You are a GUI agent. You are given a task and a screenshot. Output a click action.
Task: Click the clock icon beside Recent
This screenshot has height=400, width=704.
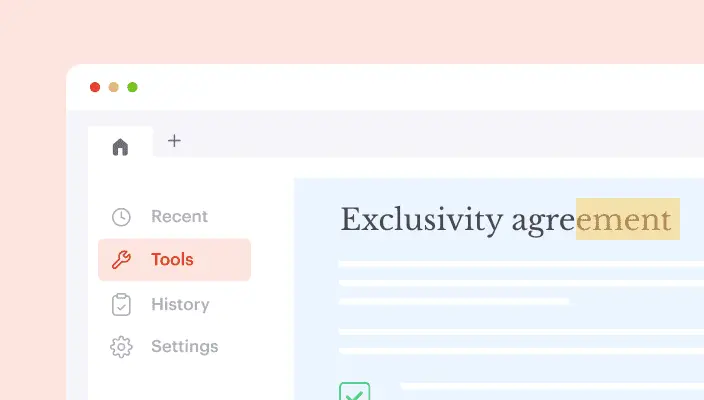point(121,217)
